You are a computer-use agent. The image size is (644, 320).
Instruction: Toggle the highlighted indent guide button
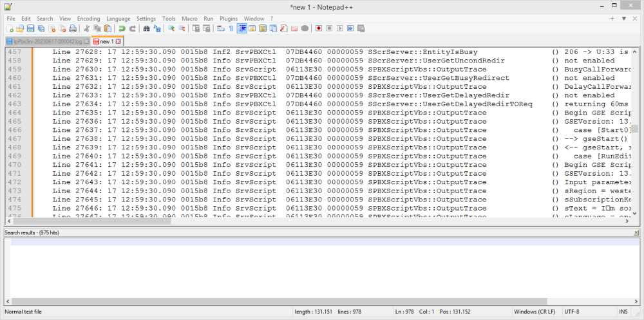click(242, 28)
